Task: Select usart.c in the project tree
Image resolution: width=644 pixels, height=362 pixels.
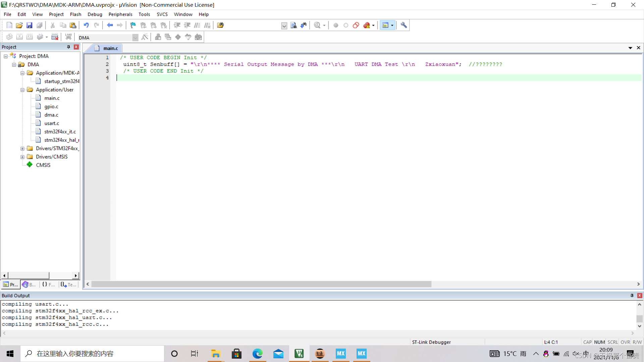Action: click(x=52, y=123)
